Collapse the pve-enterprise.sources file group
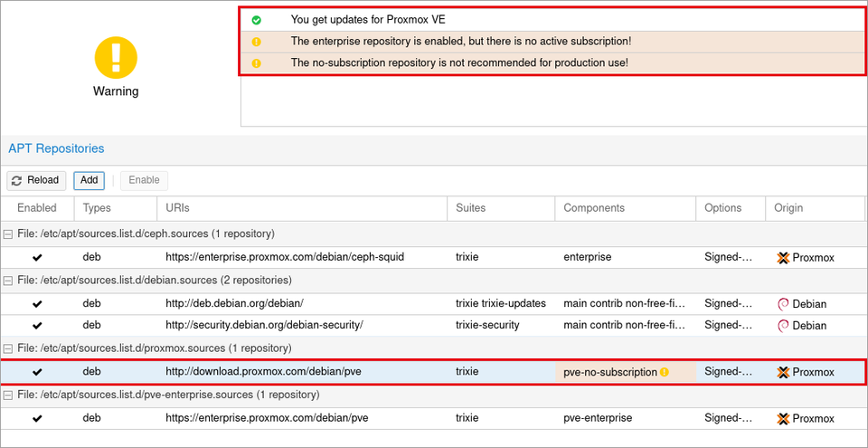Image resolution: width=868 pixels, height=448 pixels. coord(8,396)
